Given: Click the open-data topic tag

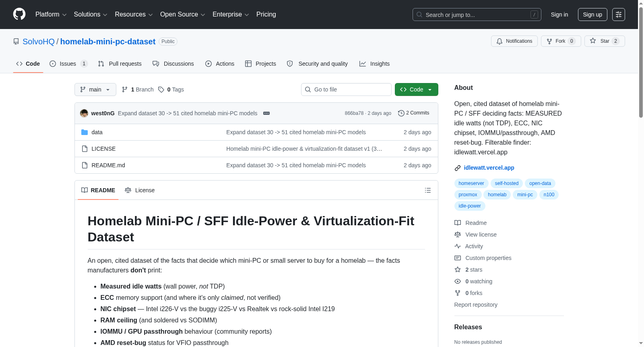Looking at the screenshot, I should pyautogui.click(x=540, y=183).
